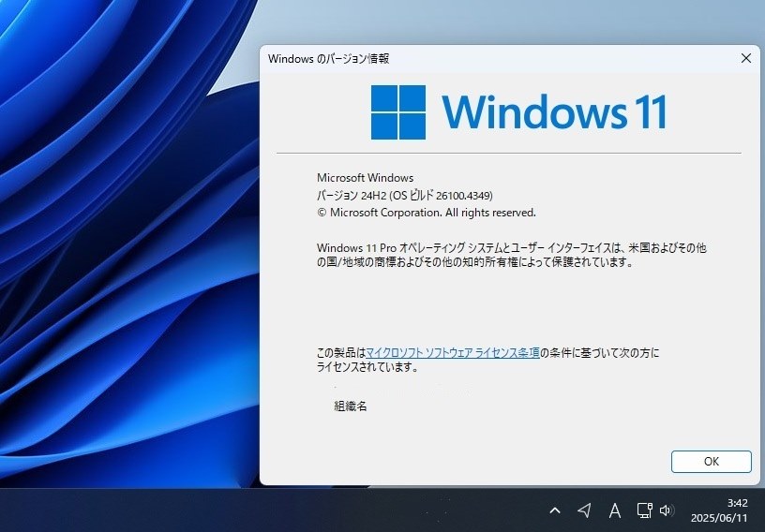Click the version line バージョン 24H2 (OS ビルド 26100.4349)

(405, 196)
